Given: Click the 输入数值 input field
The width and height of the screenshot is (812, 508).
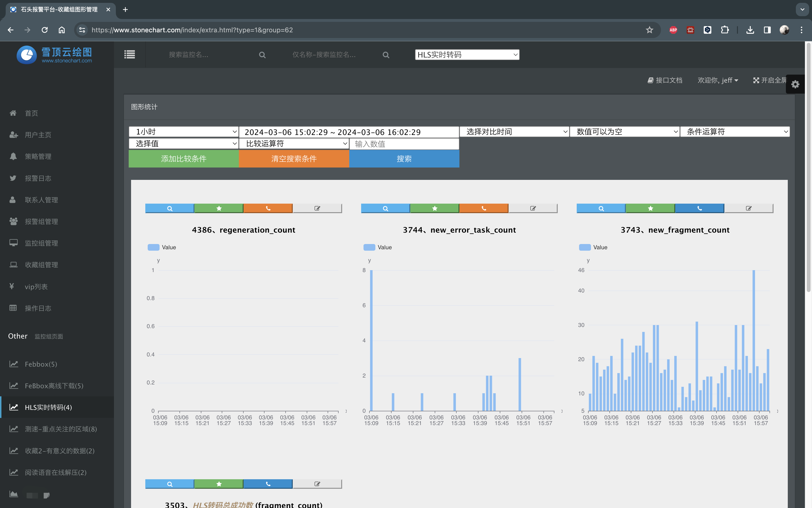Looking at the screenshot, I should pyautogui.click(x=404, y=144).
